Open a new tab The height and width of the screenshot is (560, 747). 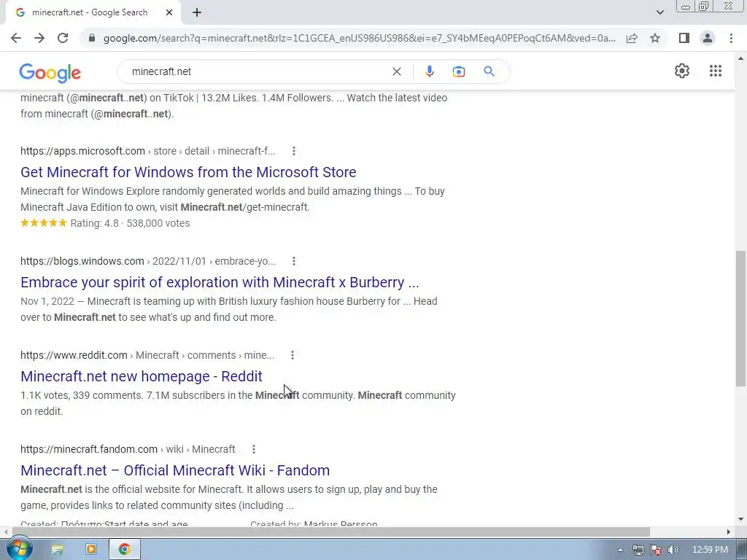[x=197, y=13]
